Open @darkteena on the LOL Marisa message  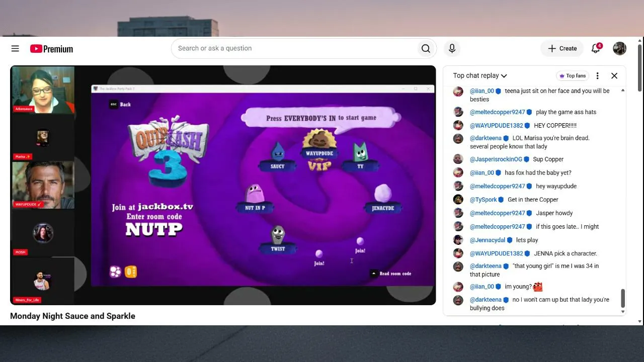pyautogui.click(x=486, y=138)
